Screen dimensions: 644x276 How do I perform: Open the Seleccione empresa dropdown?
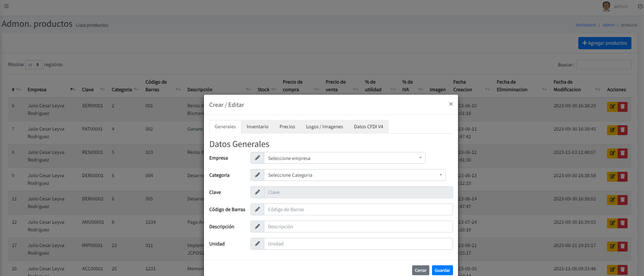click(x=344, y=158)
